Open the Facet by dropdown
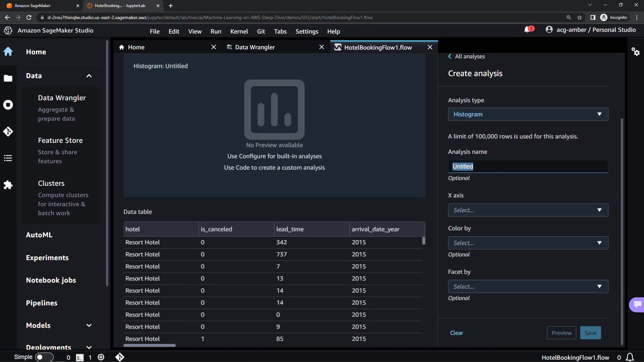 (528, 287)
